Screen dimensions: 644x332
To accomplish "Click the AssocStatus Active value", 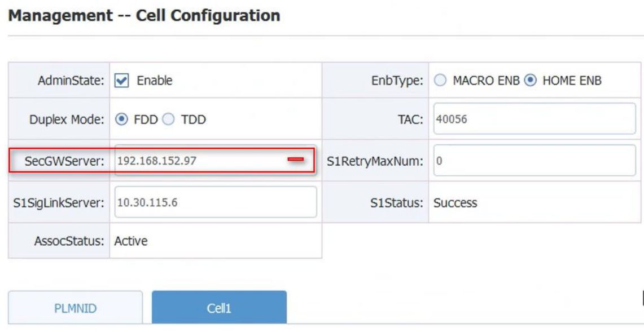I will (x=131, y=241).
